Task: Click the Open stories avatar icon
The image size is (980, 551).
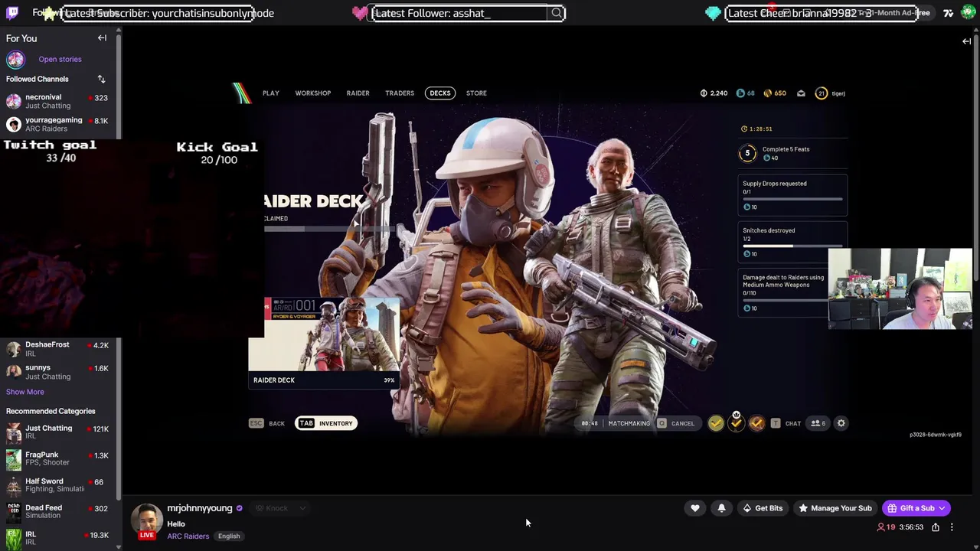Action: (15, 59)
